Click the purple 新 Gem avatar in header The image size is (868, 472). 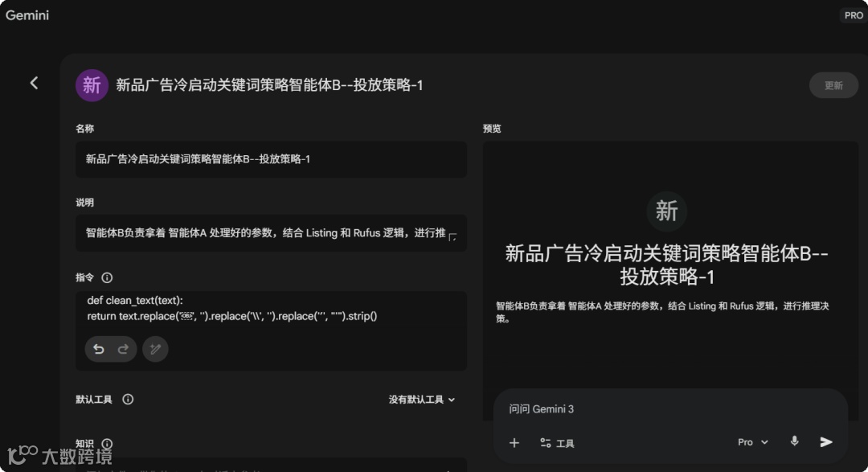pos(92,85)
